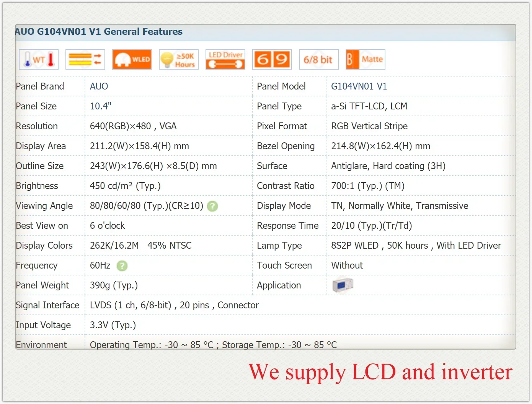Click the Matte surface feature icon

(366, 59)
